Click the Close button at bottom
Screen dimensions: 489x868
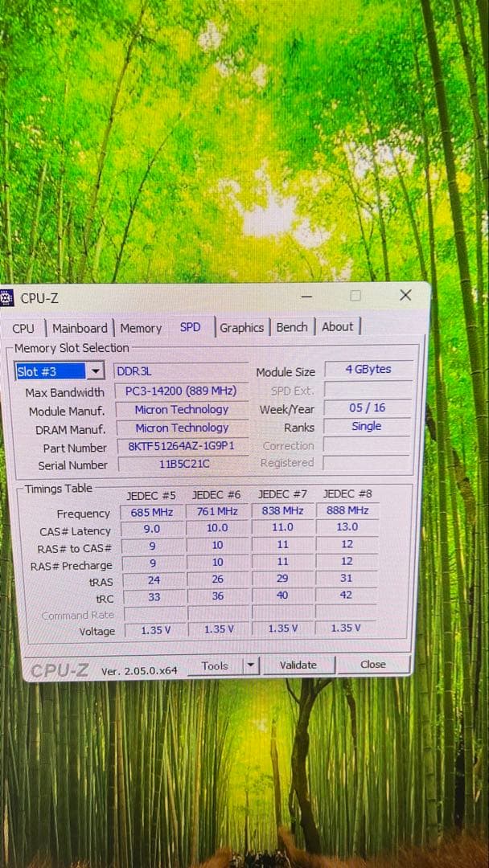372,665
